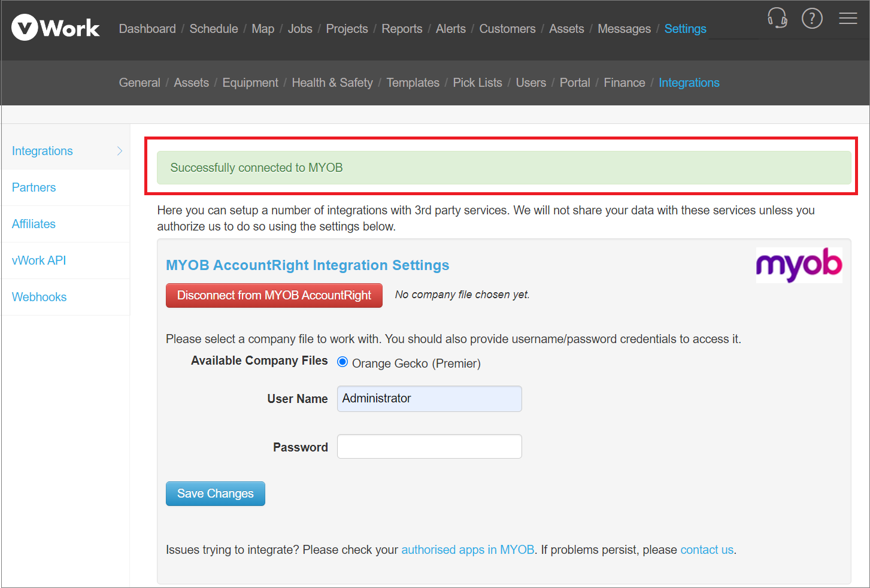Viewport: 870px width, 588px height.
Task: Switch to Assets in the settings sub-navigation
Action: point(191,83)
